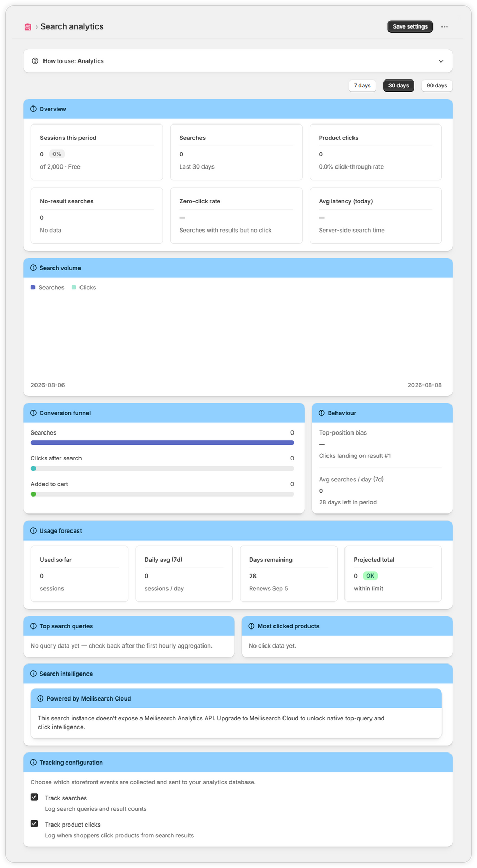This screenshot has height=868, width=477.
Task: Click the Product clicks card title
Action: [x=338, y=138]
